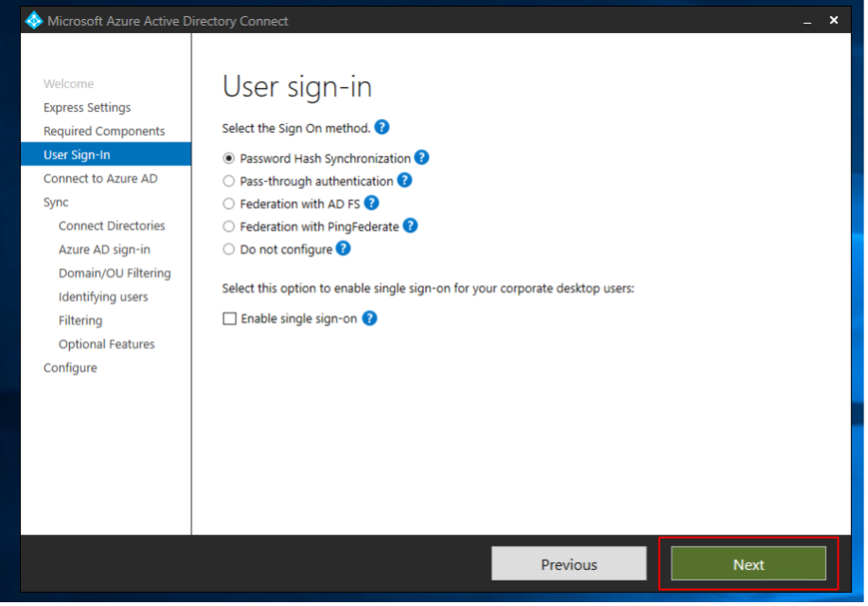This screenshot has width=868, height=606.
Task: Click the Azure AD Connect title bar logo
Action: point(34,21)
